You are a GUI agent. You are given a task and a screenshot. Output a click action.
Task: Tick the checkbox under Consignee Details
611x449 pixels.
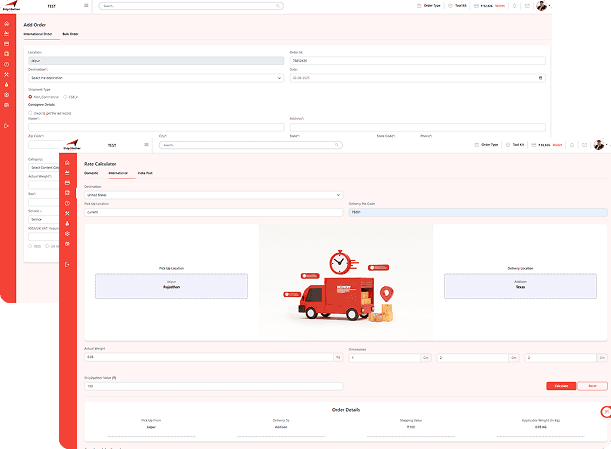click(30, 113)
